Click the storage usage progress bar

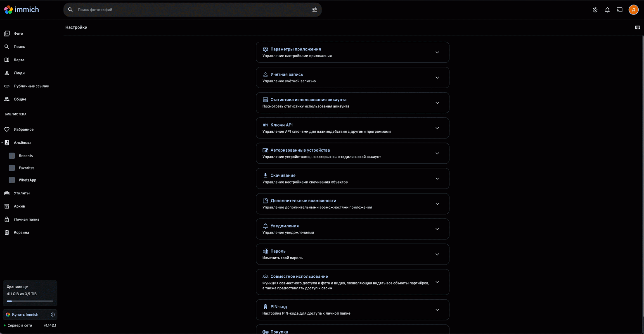tap(30, 301)
